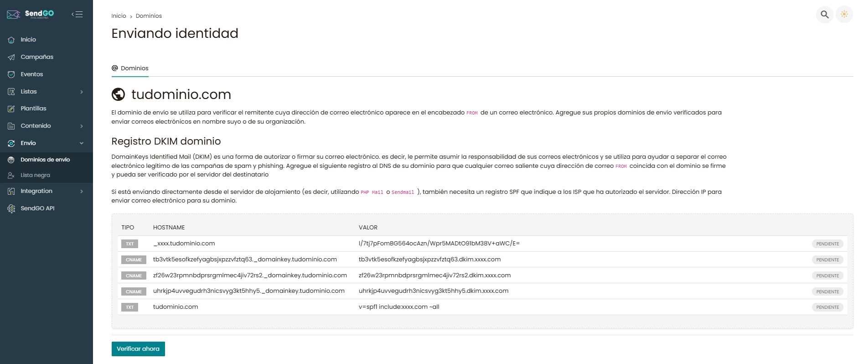Click the globe icon beside tudominio.com
The image size is (868, 364).
point(119,94)
